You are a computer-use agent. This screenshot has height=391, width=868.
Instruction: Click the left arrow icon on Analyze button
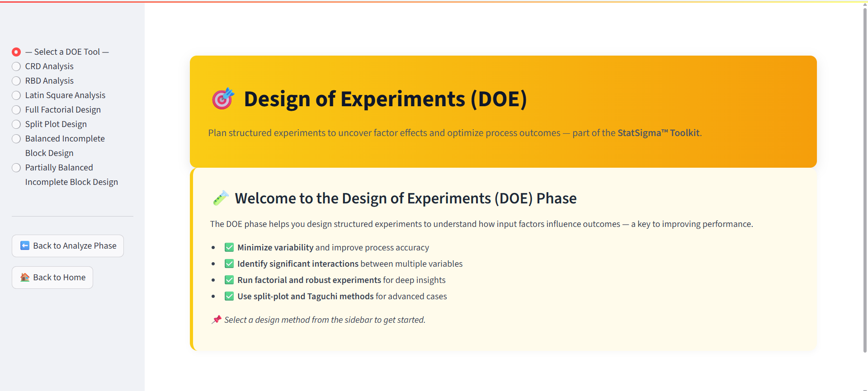click(x=25, y=246)
